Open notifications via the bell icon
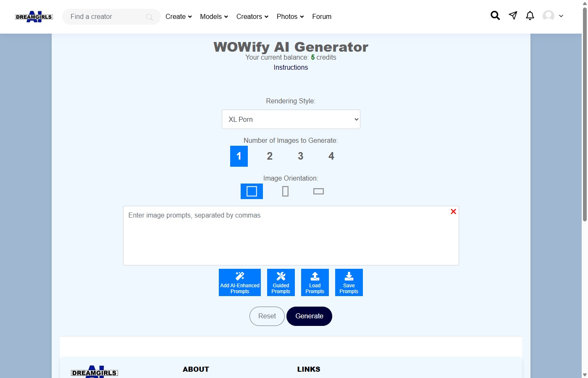This screenshot has width=588, height=378. tap(530, 16)
